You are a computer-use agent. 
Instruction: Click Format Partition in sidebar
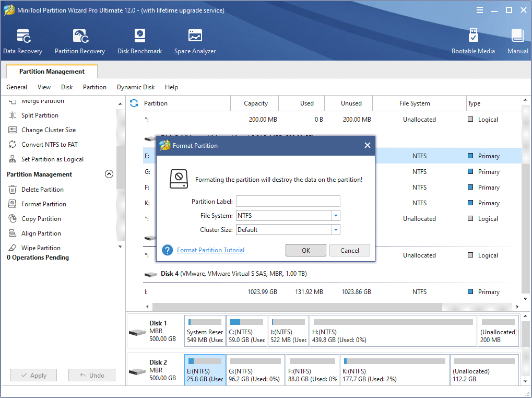point(44,204)
